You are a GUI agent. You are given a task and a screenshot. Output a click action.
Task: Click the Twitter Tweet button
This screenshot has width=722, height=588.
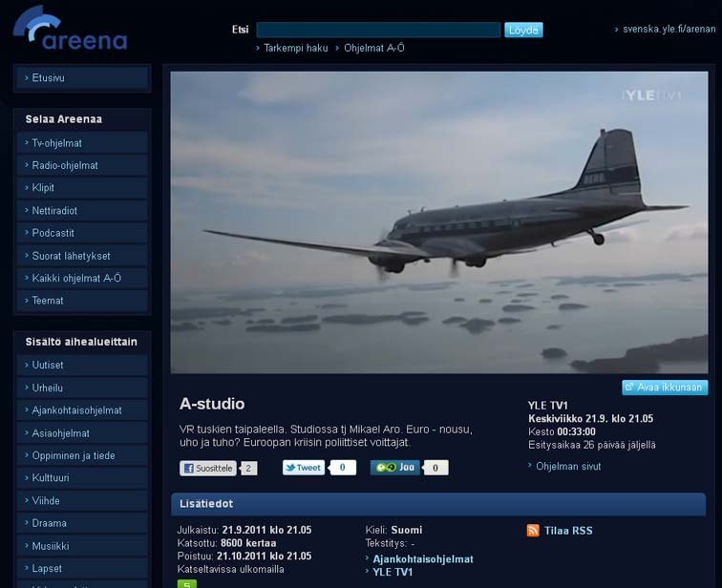point(304,468)
